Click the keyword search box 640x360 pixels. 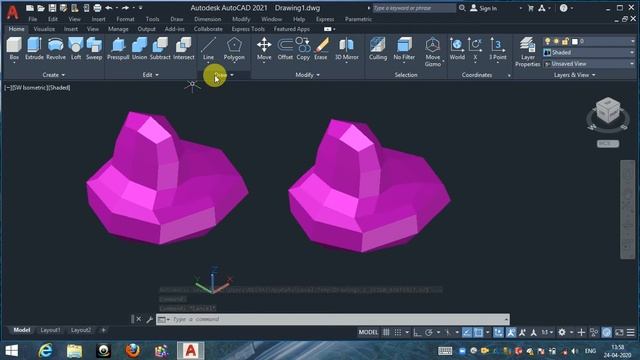click(x=414, y=8)
